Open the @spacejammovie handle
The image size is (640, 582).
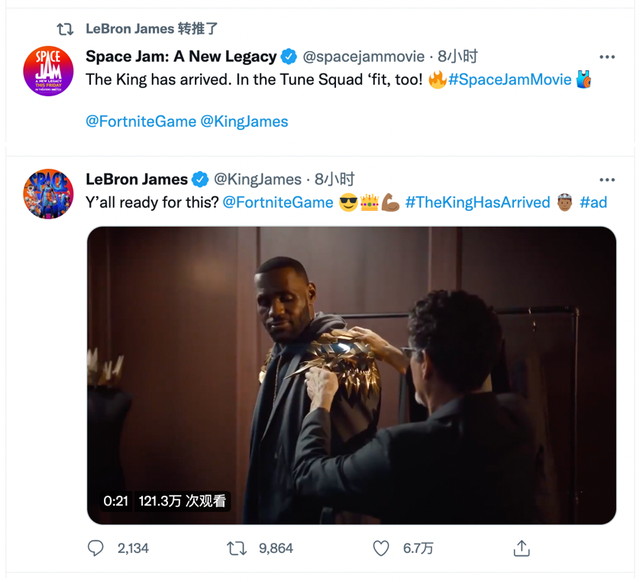pyautogui.click(x=363, y=56)
